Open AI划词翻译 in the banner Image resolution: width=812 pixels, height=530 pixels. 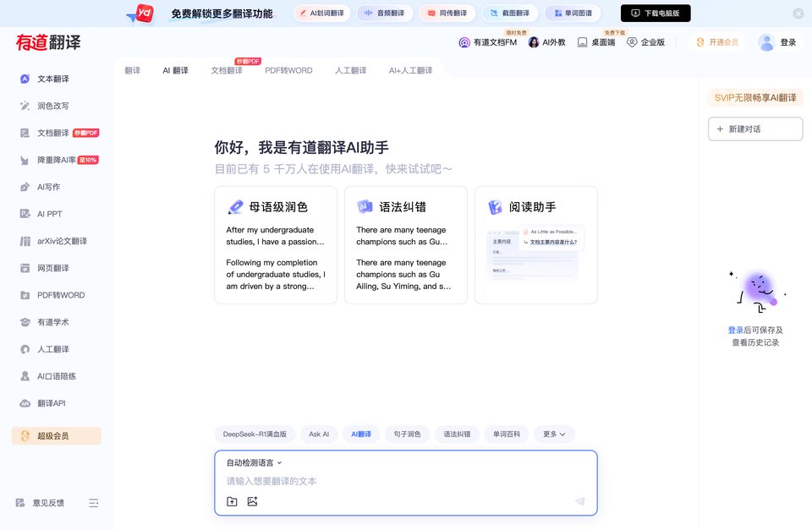(322, 14)
